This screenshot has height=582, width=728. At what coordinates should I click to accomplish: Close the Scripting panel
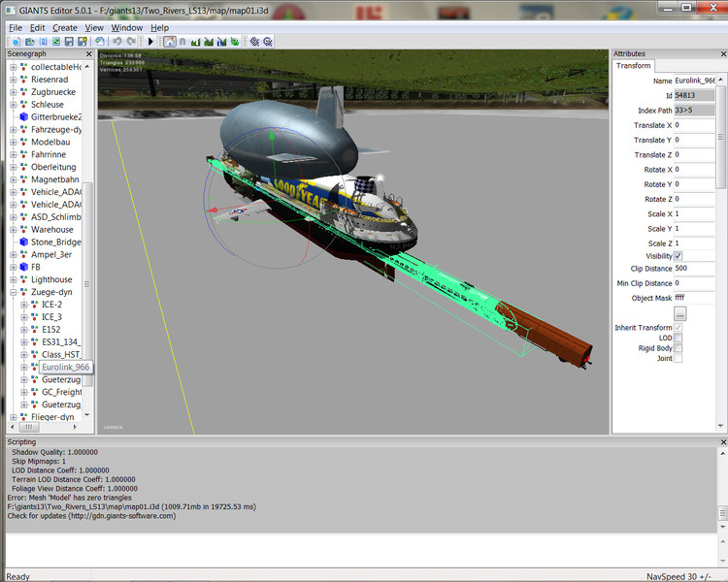(723, 442)
